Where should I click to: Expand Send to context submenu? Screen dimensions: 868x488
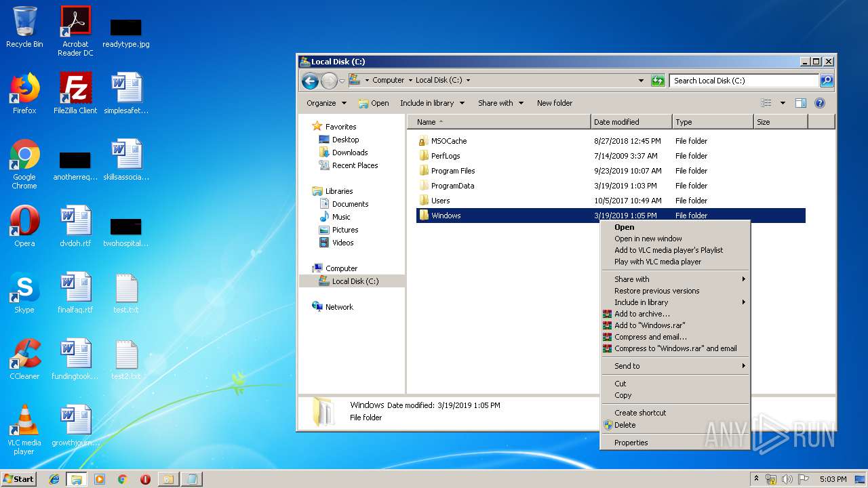pos(675,366)
